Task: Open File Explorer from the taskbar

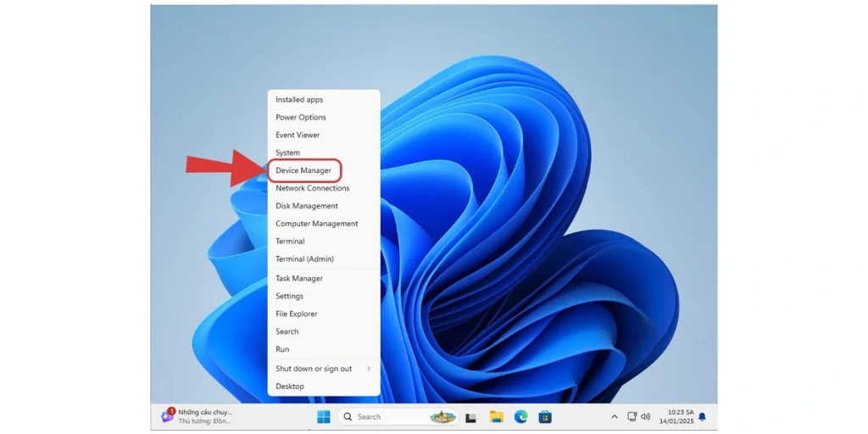Action: point(497,417)
